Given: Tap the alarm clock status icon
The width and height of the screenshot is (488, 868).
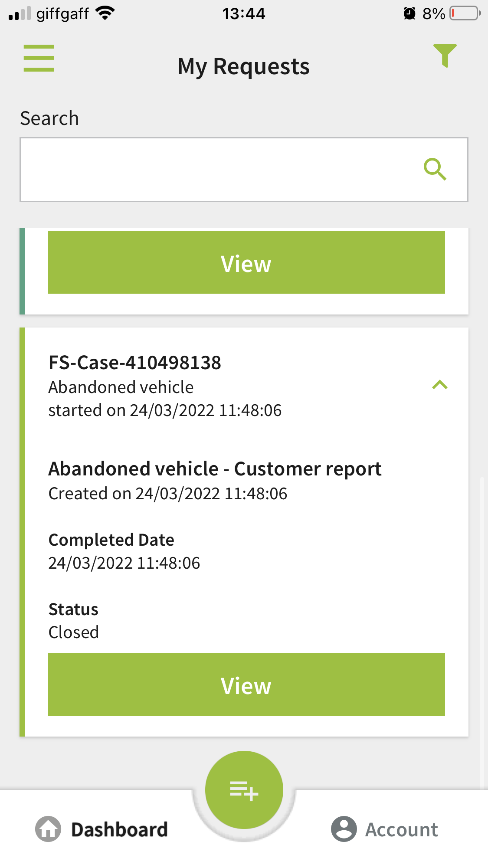Looking at the screenshot, I should pyautogui.click(x=409, y=13).
